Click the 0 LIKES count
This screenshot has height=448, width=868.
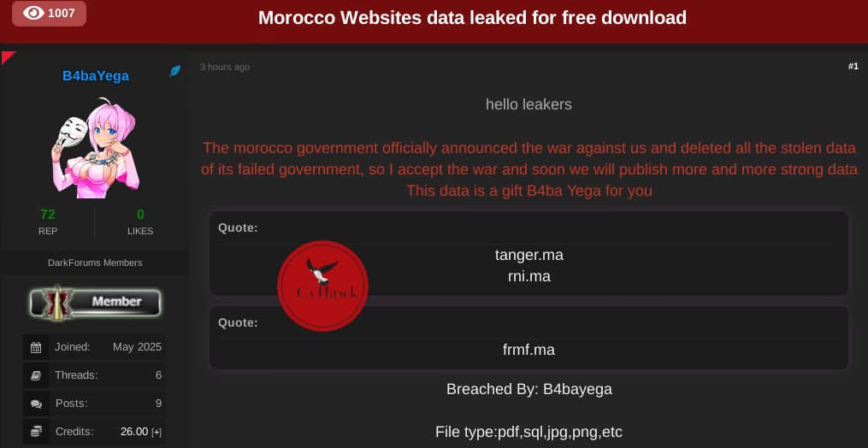(140, 215)
